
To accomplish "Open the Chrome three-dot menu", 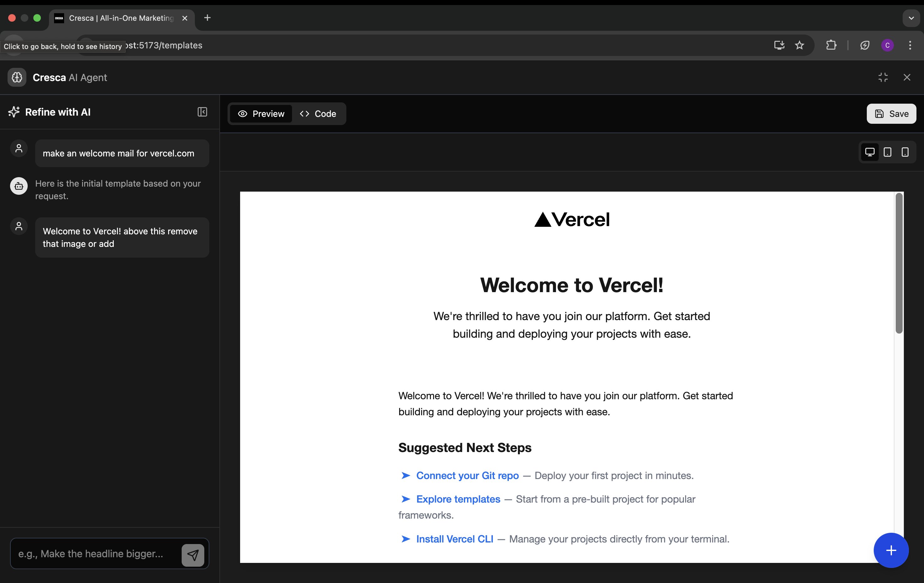I will pyautogui.click(x=910, y=45).
